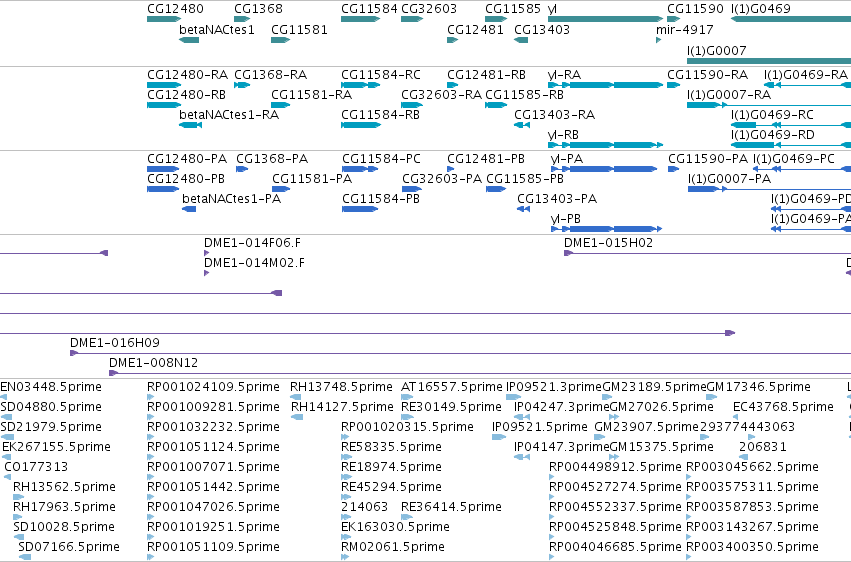Click transcript CG11581-RA
The image size is (851, 562).
coord(281,105)
